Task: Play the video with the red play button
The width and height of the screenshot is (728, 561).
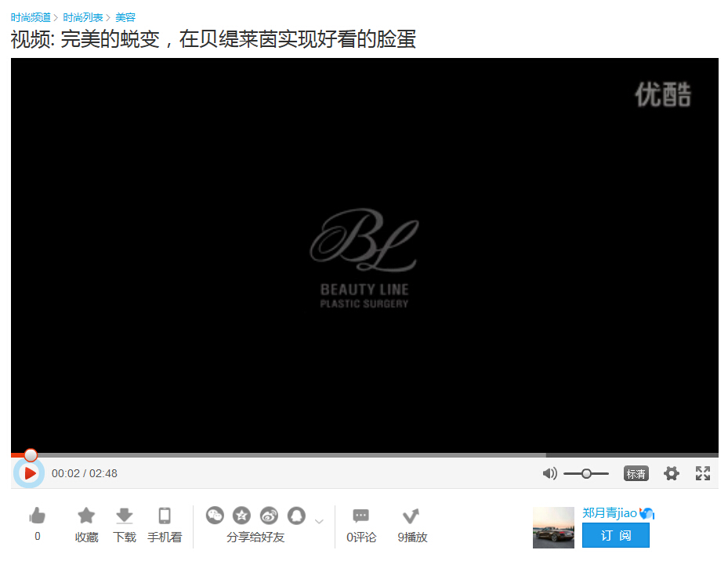Action: 29,473
